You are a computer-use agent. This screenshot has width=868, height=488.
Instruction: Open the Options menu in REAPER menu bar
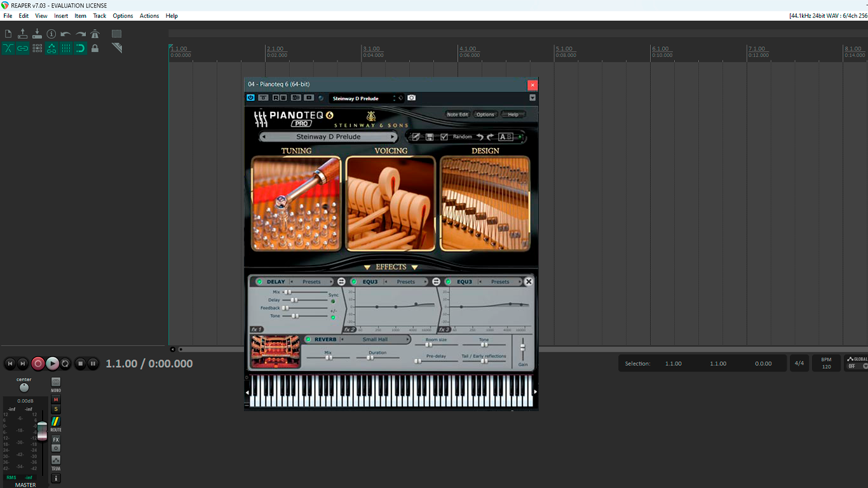pyautogui.click(x=123, y=16)
